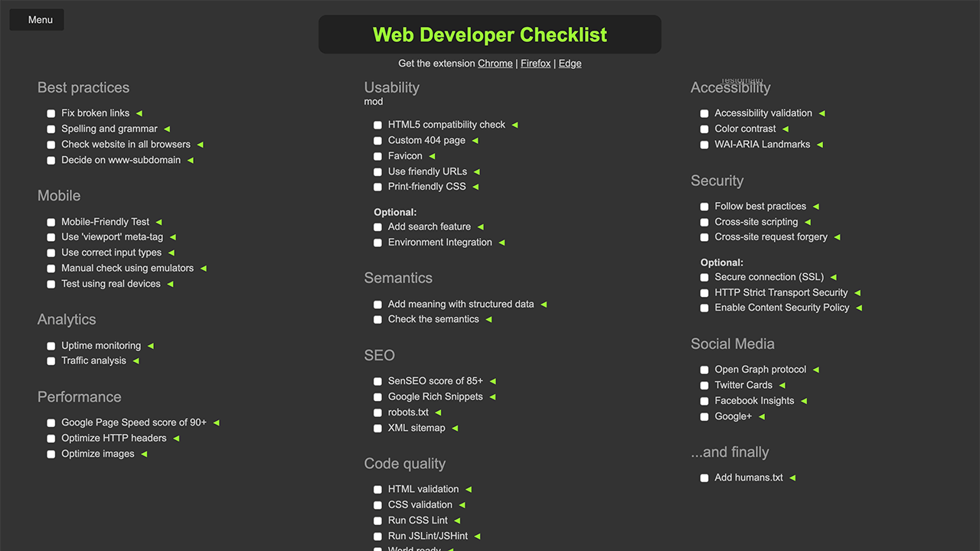Open the Edge extension link

tap(570, 64)
